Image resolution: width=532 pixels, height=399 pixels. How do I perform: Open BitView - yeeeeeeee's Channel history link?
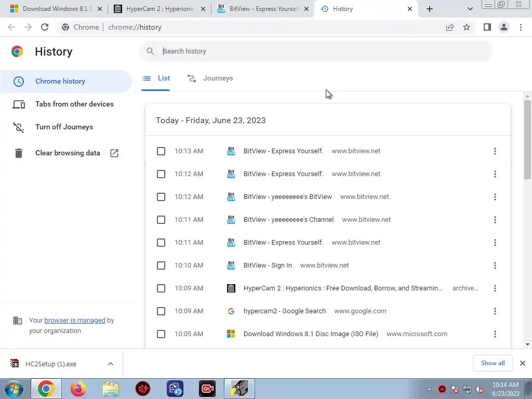coord(288,220)
